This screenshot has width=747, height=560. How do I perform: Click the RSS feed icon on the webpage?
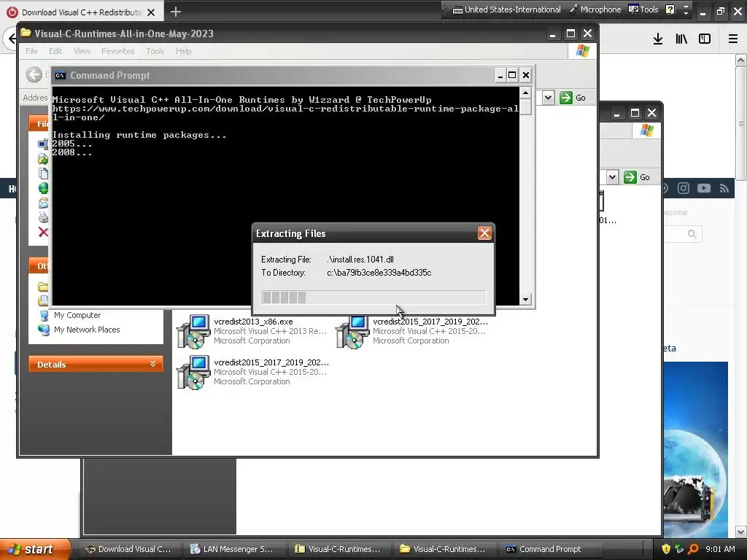tap(724, 189)
